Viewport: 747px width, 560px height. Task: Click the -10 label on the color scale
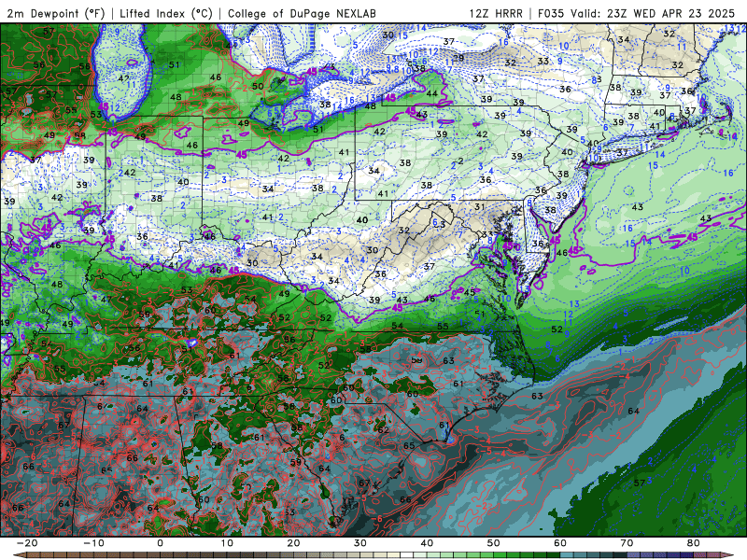(93, 543)
